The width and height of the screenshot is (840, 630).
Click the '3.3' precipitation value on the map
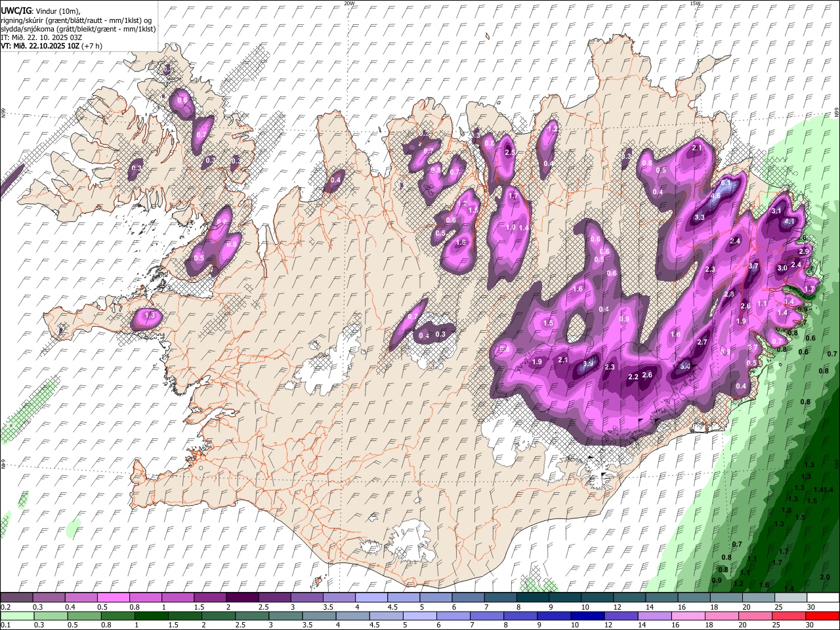[x=700, y=217]
